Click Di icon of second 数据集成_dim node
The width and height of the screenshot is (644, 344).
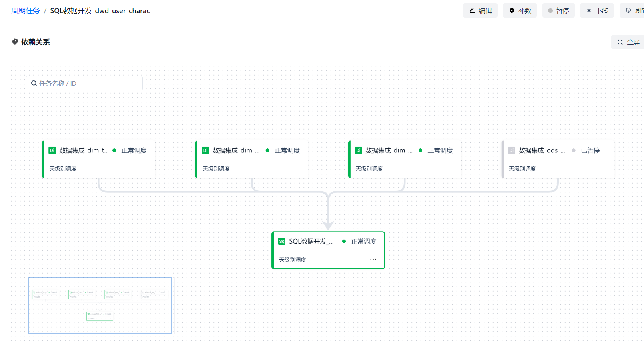coord(205,150)
